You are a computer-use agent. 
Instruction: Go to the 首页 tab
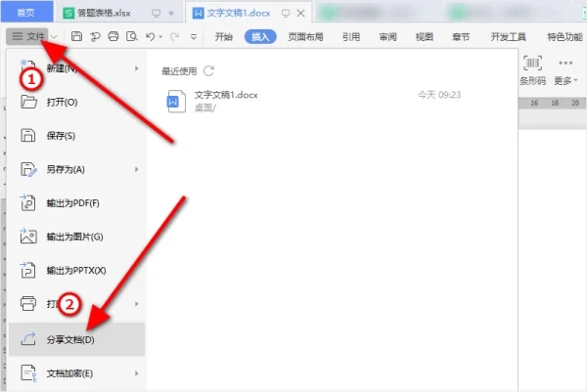pyautogui.click(x=26, y=13)
